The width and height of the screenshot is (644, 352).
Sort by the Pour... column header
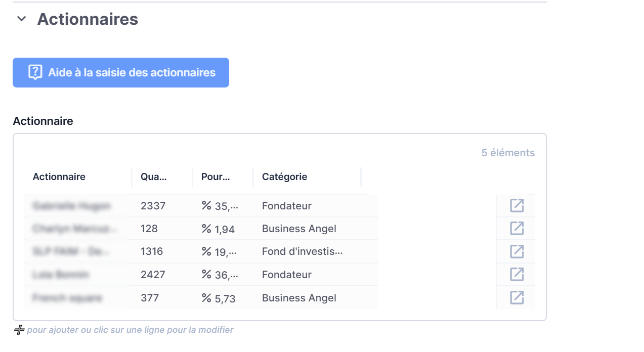pyautogui.click(x=217, y=177)
